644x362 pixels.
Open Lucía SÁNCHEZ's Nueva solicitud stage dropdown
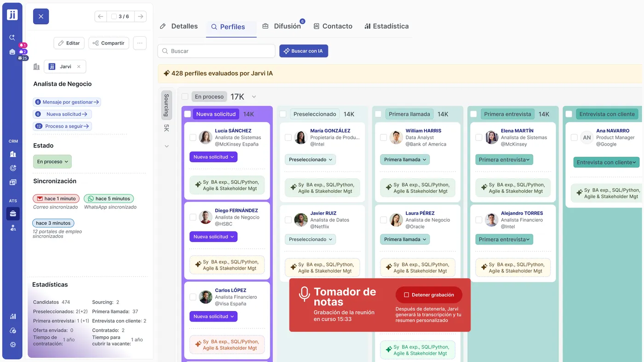coord(213,157)
